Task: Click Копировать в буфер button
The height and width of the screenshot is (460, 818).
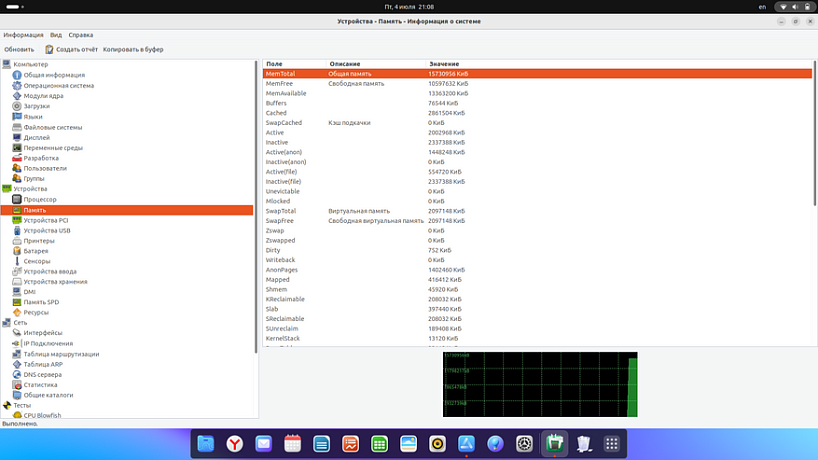Action: (x=133, y=49)
